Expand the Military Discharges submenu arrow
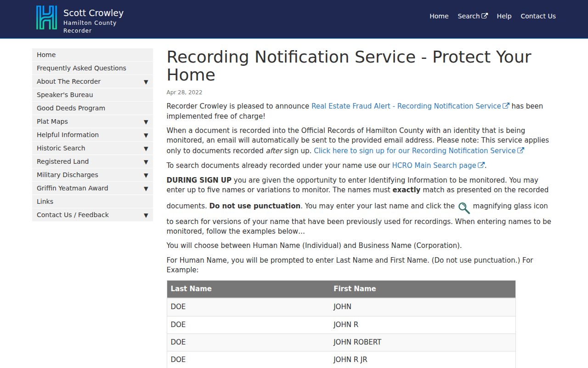 pyautogui.click(x=146, y=175)
